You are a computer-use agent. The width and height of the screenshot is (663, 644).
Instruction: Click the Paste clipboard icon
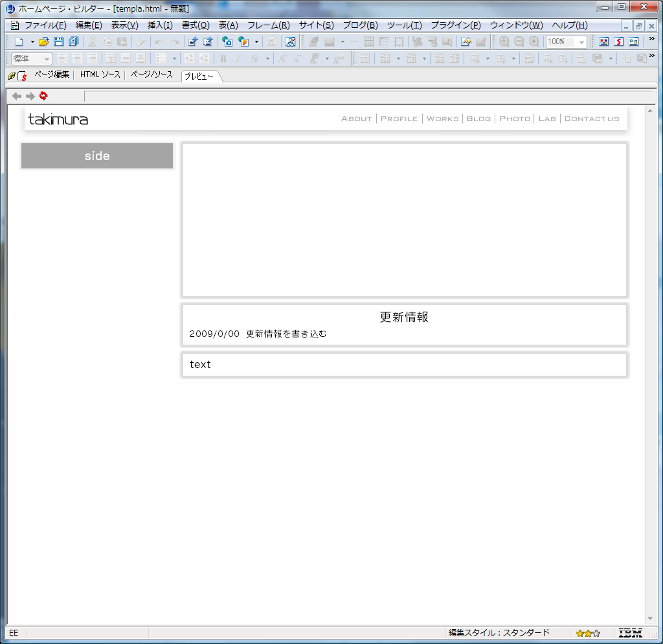tap(122, 41)
